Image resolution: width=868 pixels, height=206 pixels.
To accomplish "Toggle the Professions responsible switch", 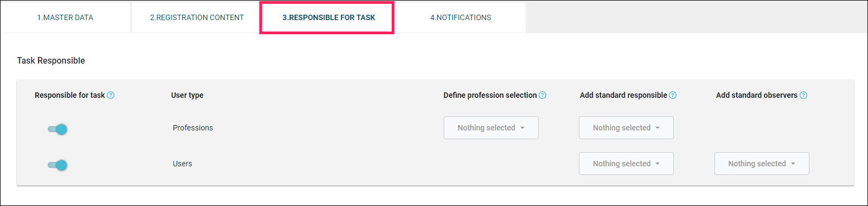I will point(57,129).
